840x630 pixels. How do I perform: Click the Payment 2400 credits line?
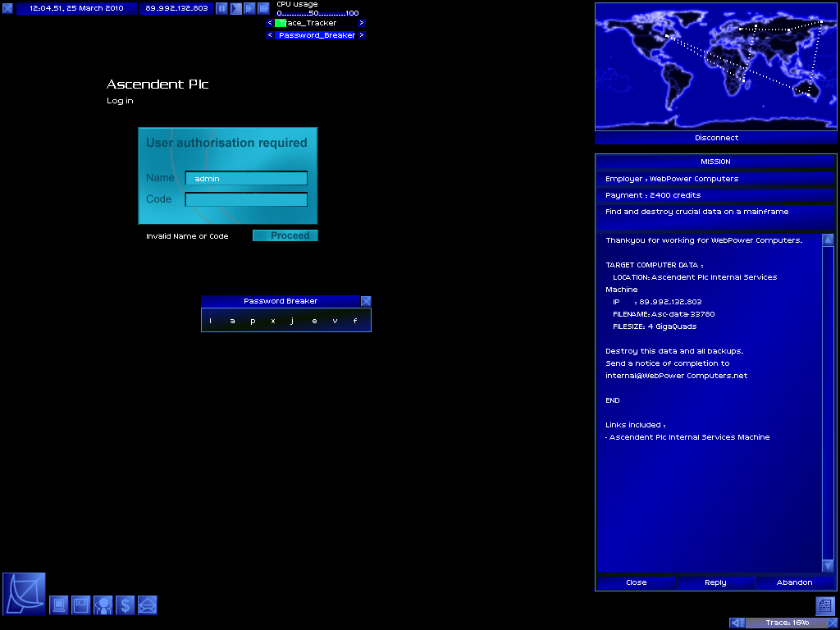click(x=715, y=195)
